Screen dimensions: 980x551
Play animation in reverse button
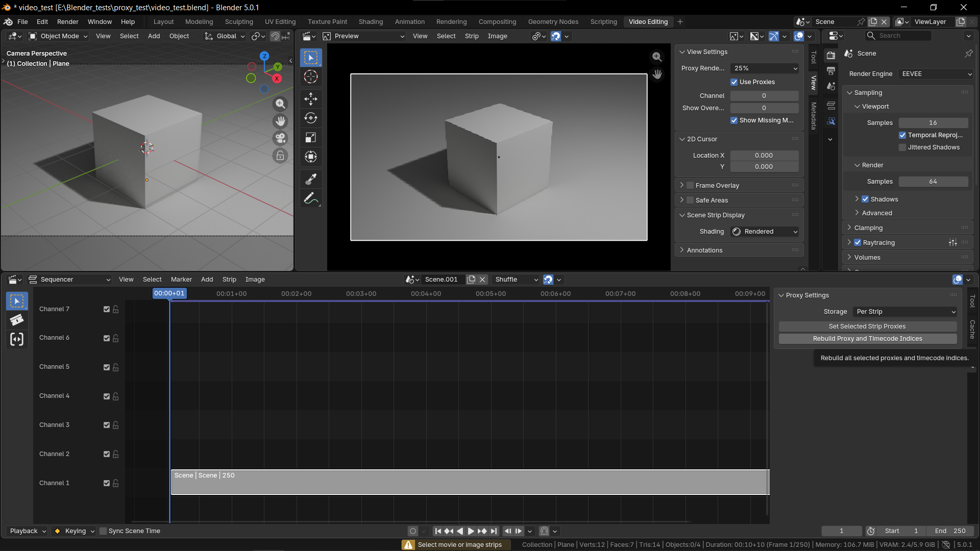tap(460, 531)
